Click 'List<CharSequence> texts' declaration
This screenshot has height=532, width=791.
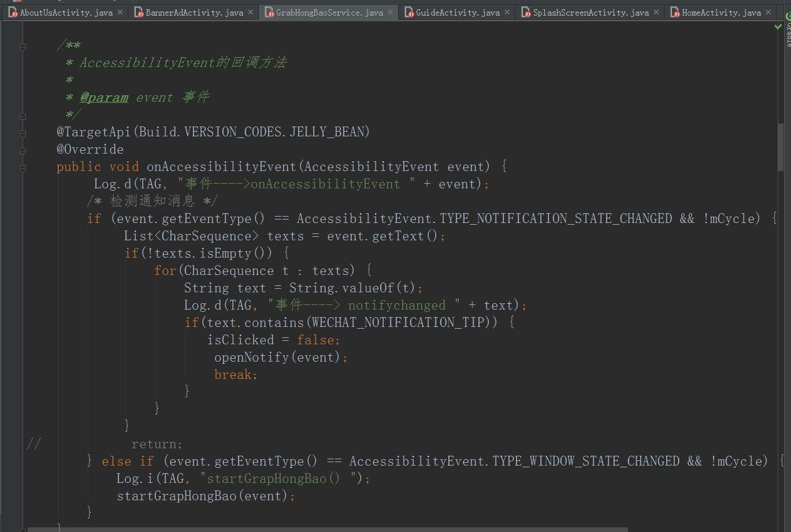click(214, 236)
